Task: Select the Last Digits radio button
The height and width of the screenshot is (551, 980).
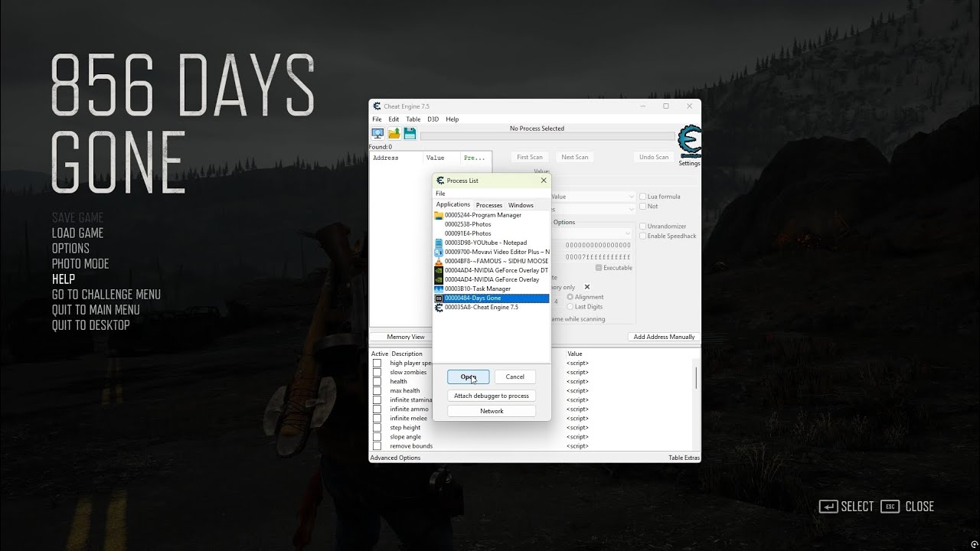Action: click(570, 307)
